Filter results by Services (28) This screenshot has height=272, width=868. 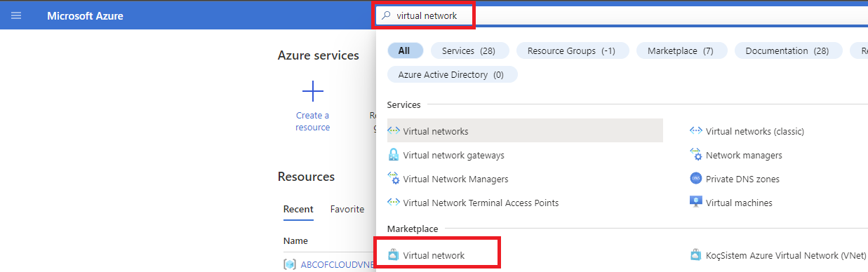point(469,50)
